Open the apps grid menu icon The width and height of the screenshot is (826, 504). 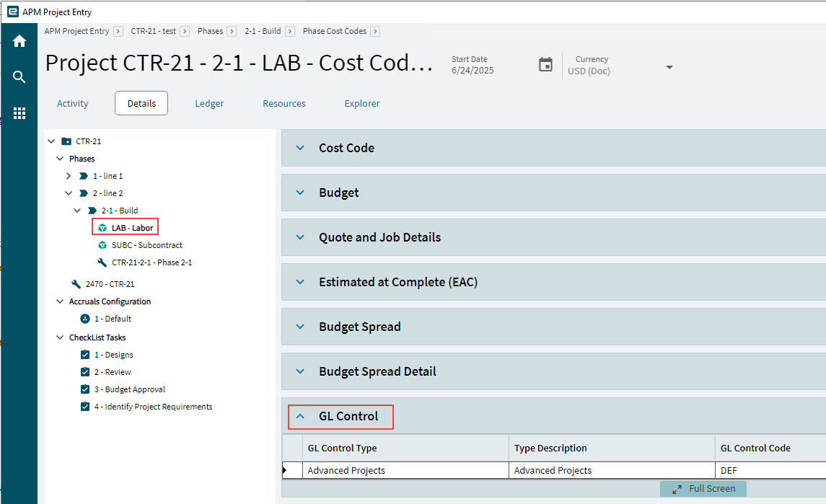19,113
